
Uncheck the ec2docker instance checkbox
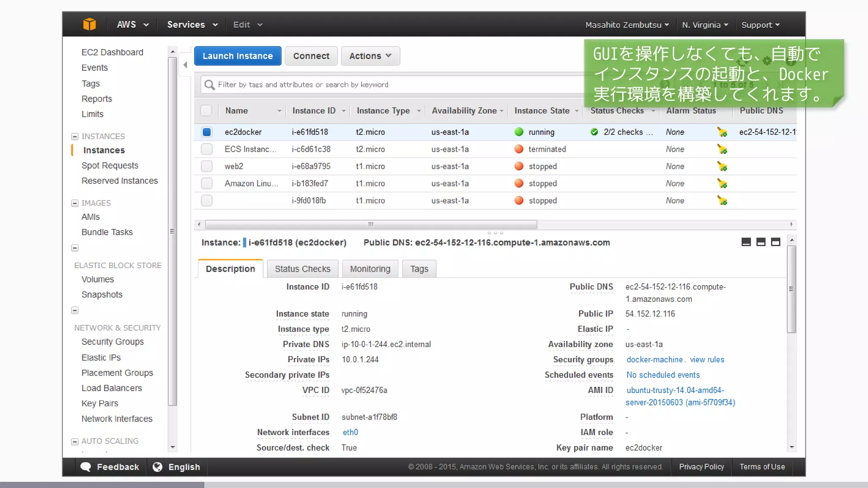coord(206,132)
